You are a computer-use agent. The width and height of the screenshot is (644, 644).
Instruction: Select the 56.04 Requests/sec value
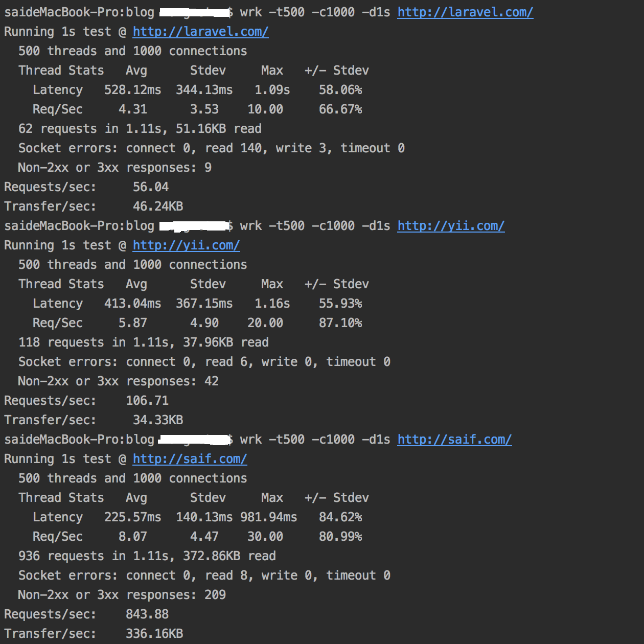(x=150, y=187)
